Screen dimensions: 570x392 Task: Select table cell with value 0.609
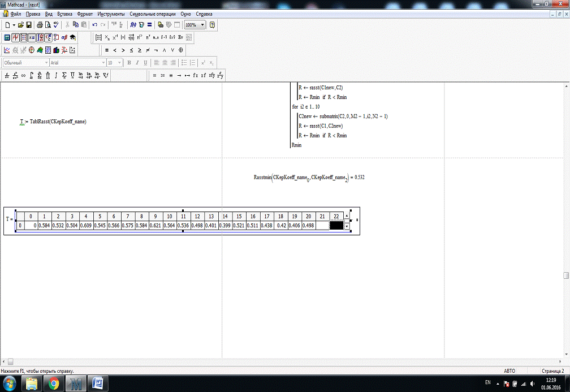(x=86, y=226)
